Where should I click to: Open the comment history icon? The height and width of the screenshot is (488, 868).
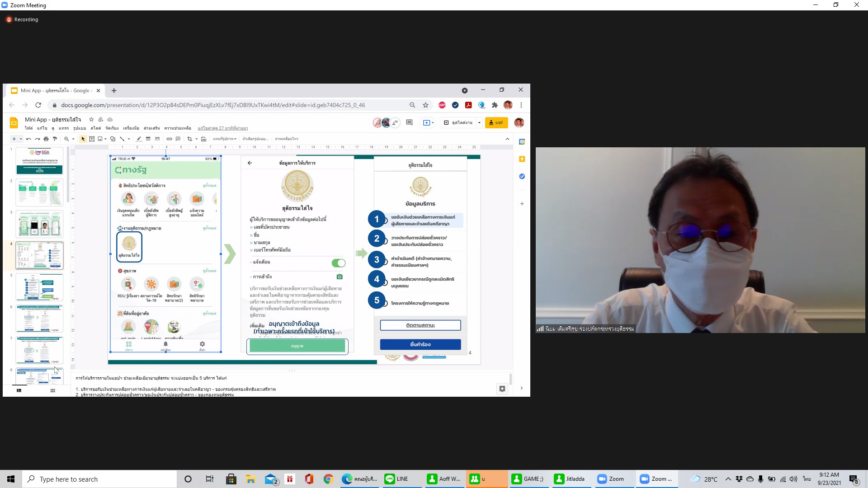[x=409, y=122]
